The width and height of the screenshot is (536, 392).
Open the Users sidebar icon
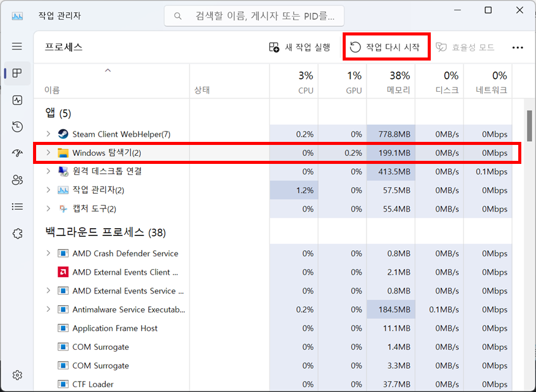click(17, 180)
